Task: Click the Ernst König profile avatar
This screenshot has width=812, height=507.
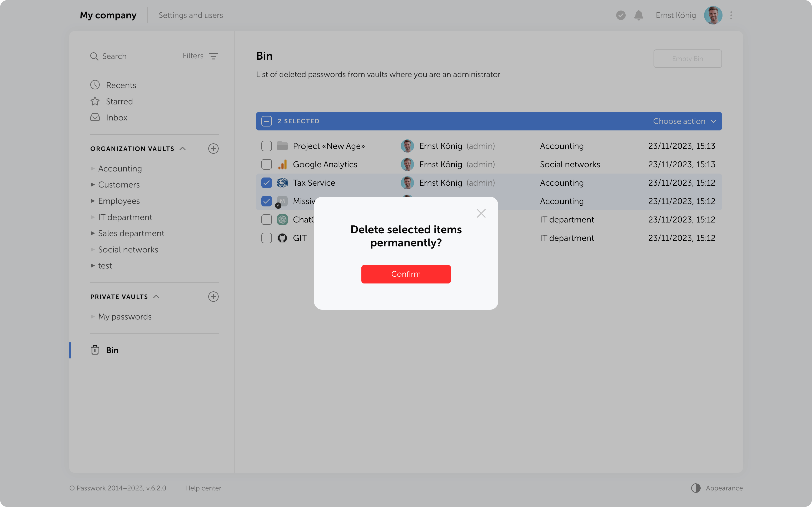Action: coord(713,16)
